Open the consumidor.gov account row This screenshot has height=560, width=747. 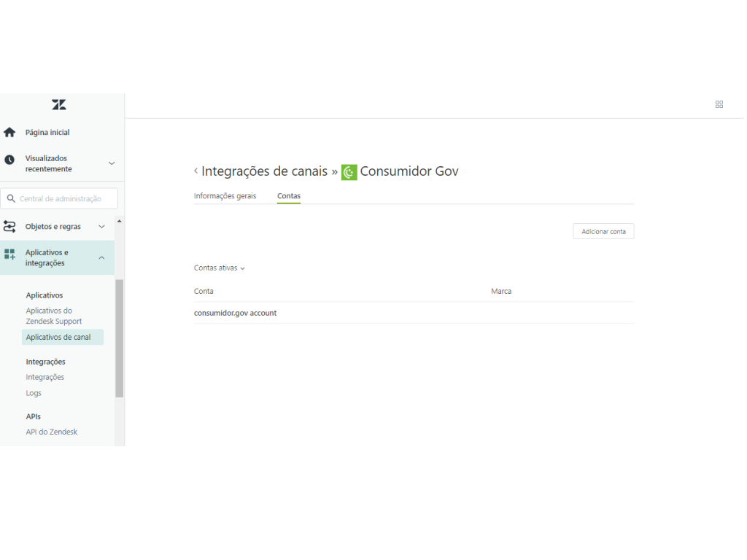[235, 313]
